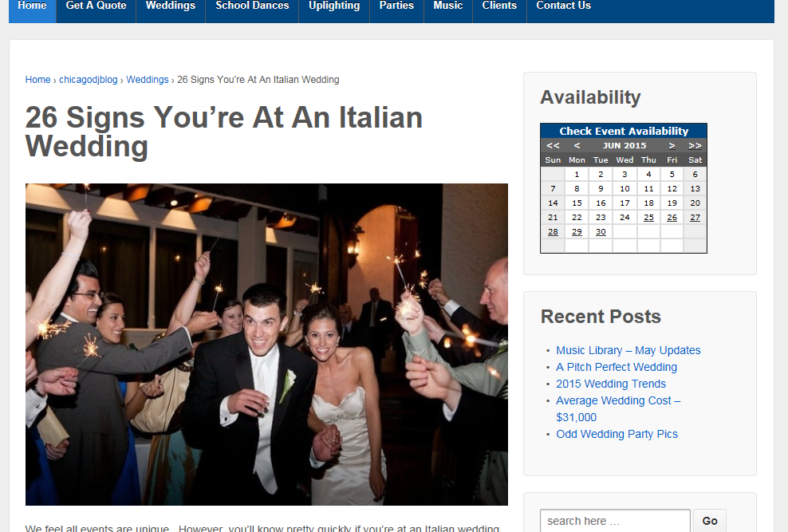The image size is (788, 532).
Task: Open Average Wedding Cost post
Action: pyautogui.click(x=617, y=400)
